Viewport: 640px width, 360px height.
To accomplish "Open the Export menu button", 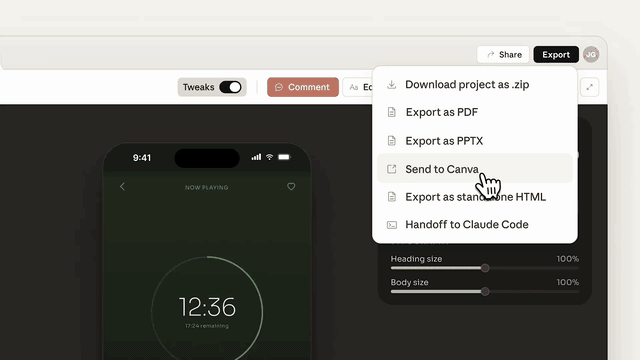I will 556,55.
